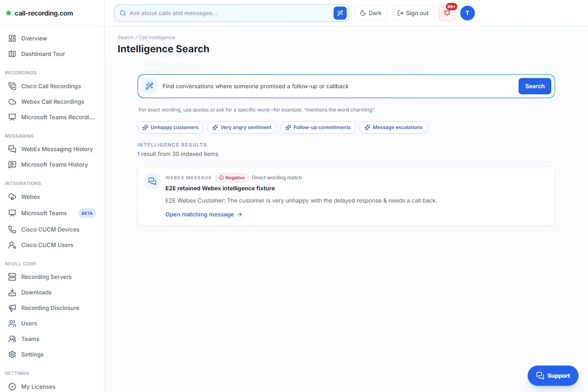Open Overview in the sidebar
The width and height of the screenshot is (588, 392).
52,38
